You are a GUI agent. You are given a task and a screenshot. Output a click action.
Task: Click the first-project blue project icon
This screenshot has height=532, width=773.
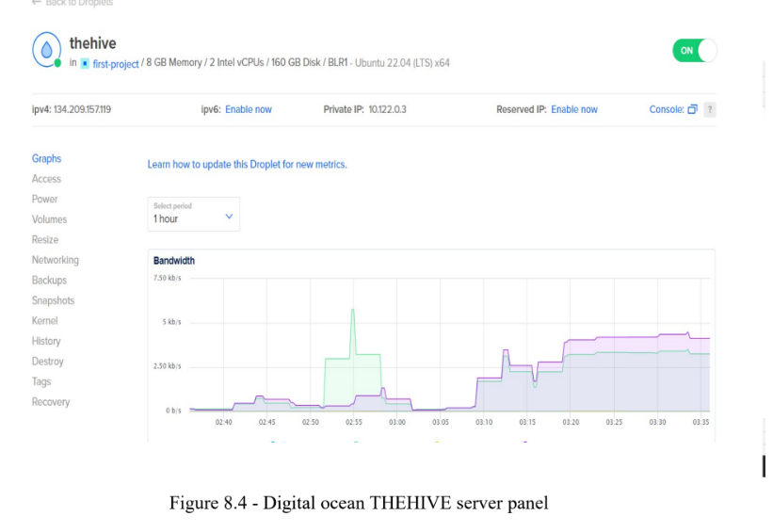pos(85,64)
